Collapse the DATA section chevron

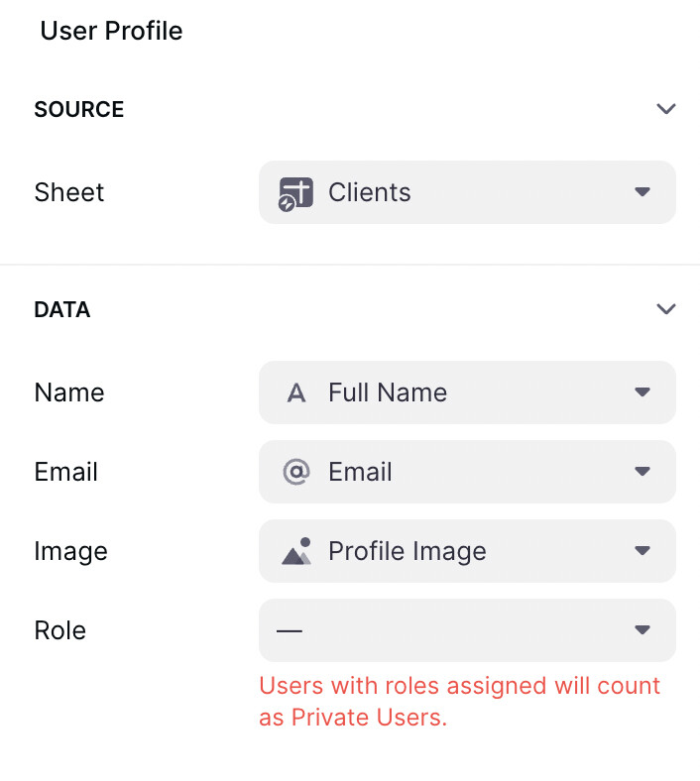click(665, 309)
